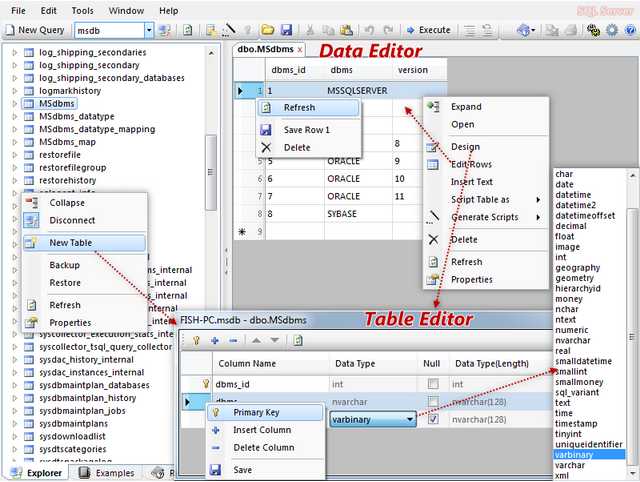Screen dimensions: 640x482
Task: Uncheck the Null checkbox beside varbinary dropdown
Action: [x=433, y=419]
